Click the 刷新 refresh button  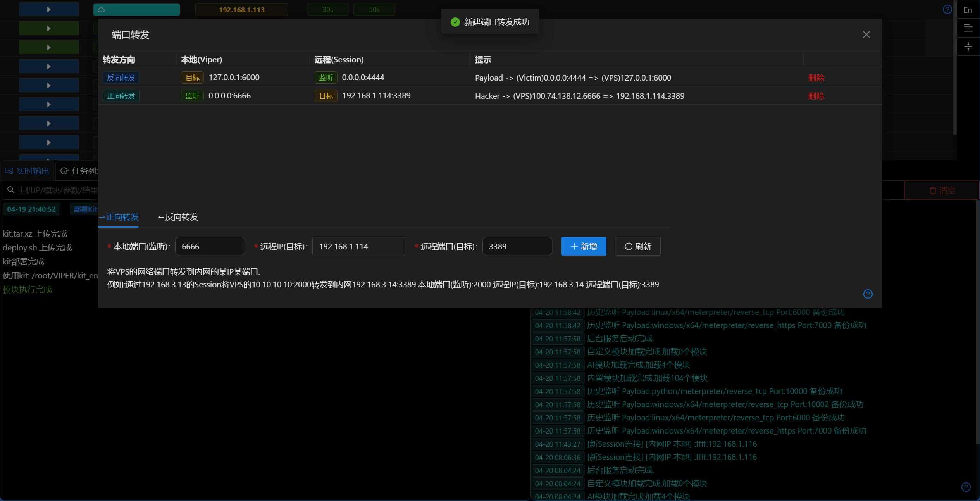tap(637, 246)
